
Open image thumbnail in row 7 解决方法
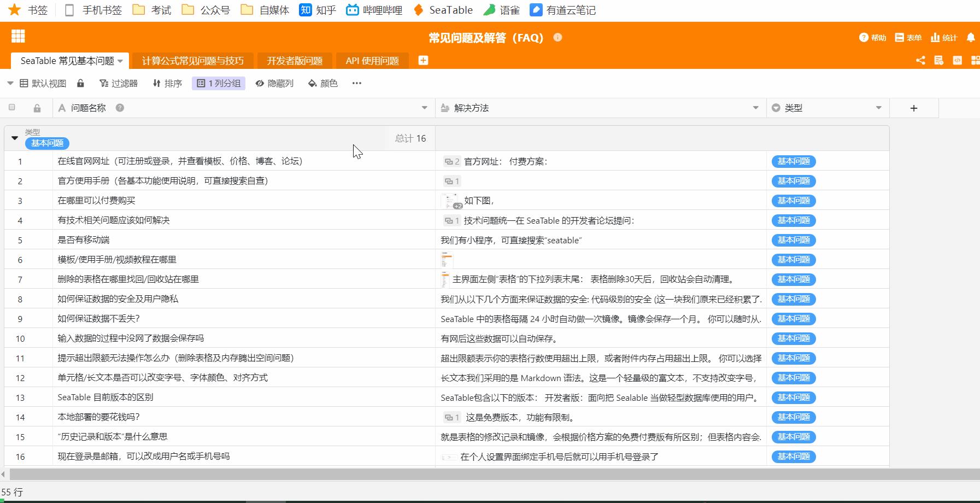445,279
